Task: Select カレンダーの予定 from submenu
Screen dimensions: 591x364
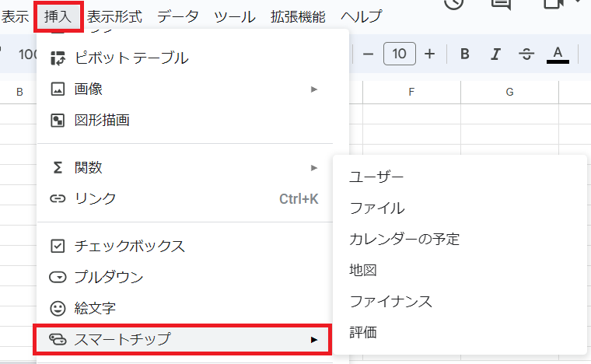Action: (404, 239)
